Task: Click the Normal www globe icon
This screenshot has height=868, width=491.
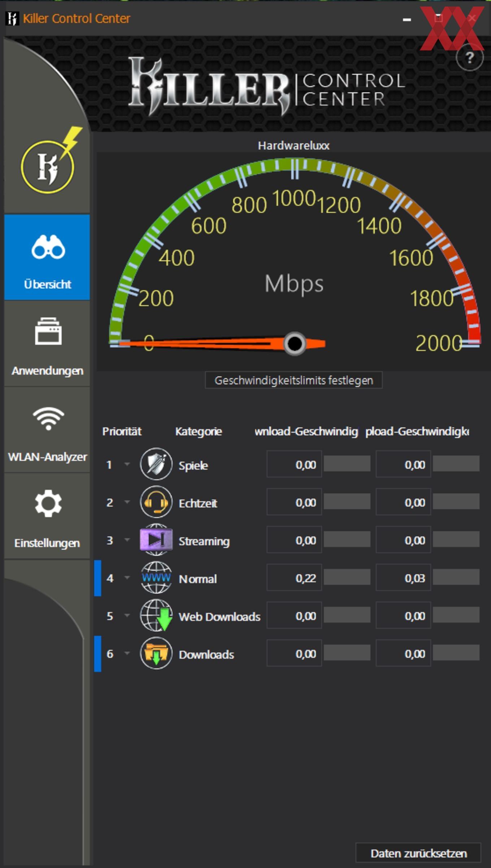Action: click(x=156, y=578)
